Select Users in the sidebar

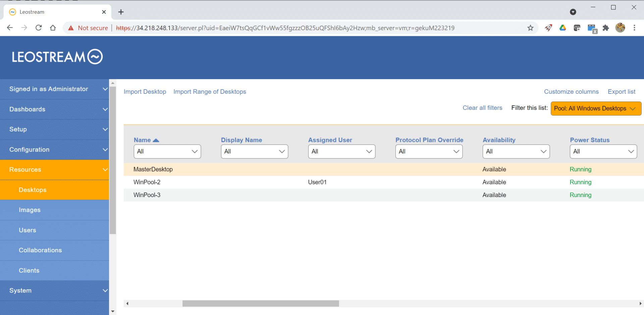[54, 230]
